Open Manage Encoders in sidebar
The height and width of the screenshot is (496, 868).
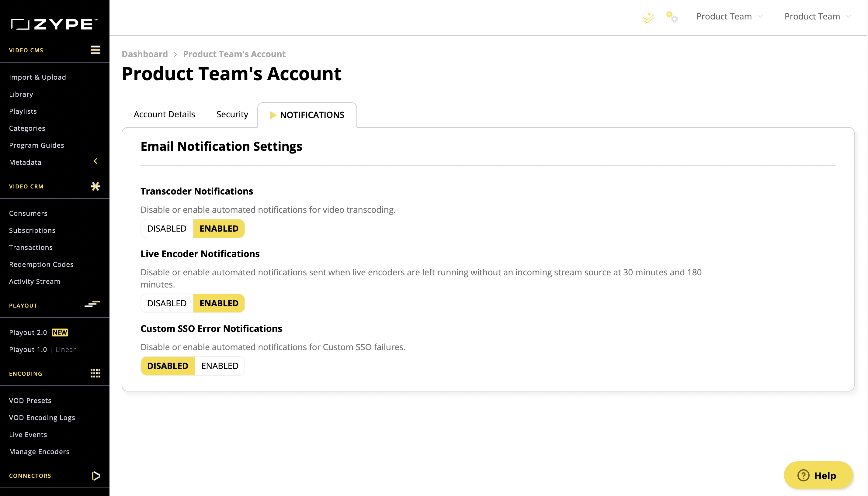click(39, 452)
